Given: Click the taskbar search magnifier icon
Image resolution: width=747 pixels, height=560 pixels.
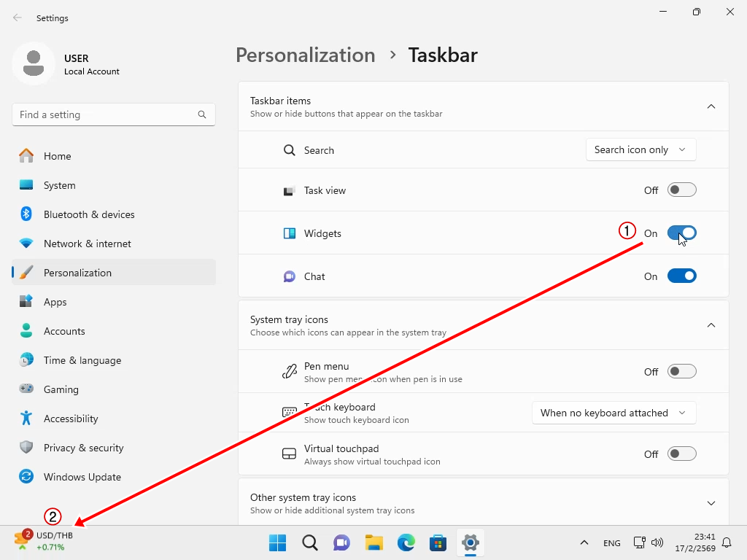Looking at the screenshot, I should point(309,542).
